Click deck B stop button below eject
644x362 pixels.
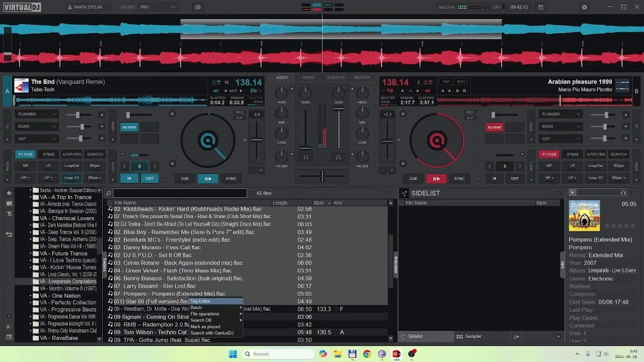click(404, 163)
